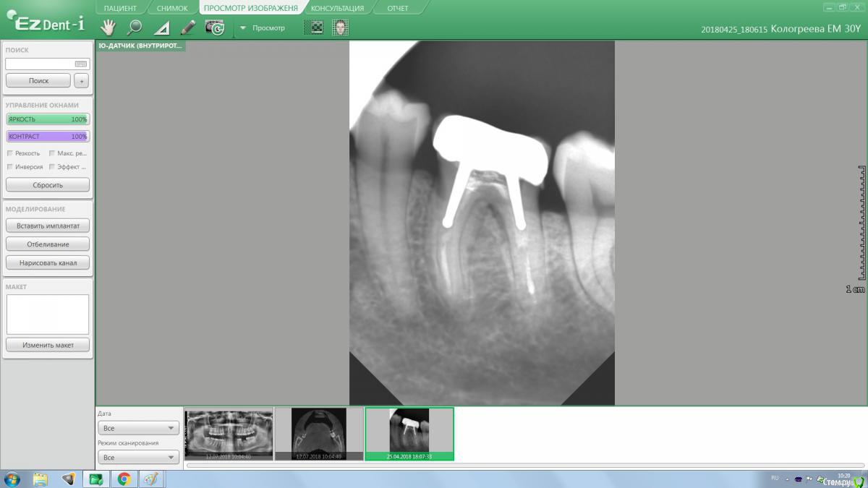Open the on-screen keyboard in search field
Image resolution: width=868 pixels, height=488 pixels.
pos(80,64)
